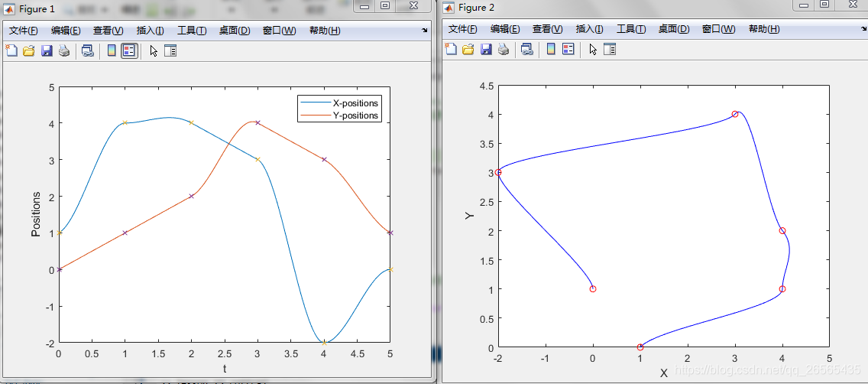The height and width of the screenshot is (384, 868).
Task: Select Edit Plot arrow in Figure 1 toolbar
Action: click(154, 51)
